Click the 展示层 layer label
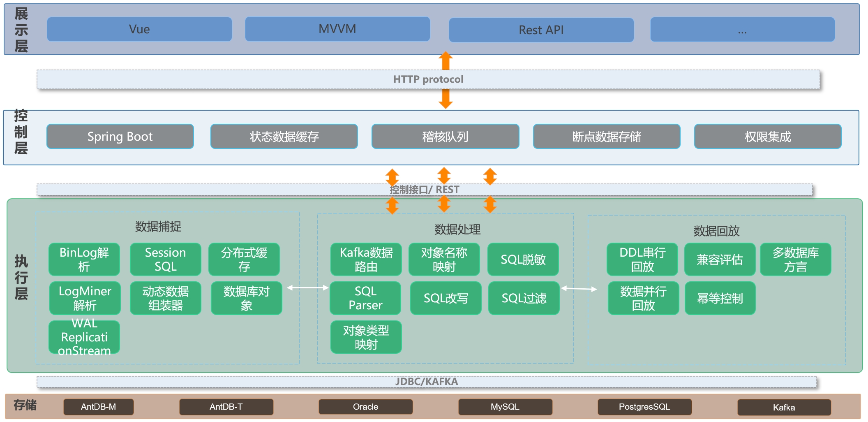This screenshot has width=868, height=422. [21, 30]
